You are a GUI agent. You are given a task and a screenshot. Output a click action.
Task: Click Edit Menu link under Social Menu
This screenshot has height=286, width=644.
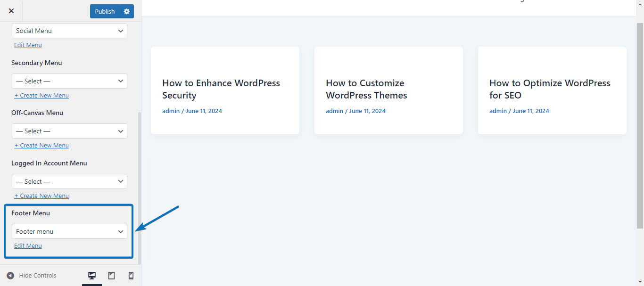(28, 45)
